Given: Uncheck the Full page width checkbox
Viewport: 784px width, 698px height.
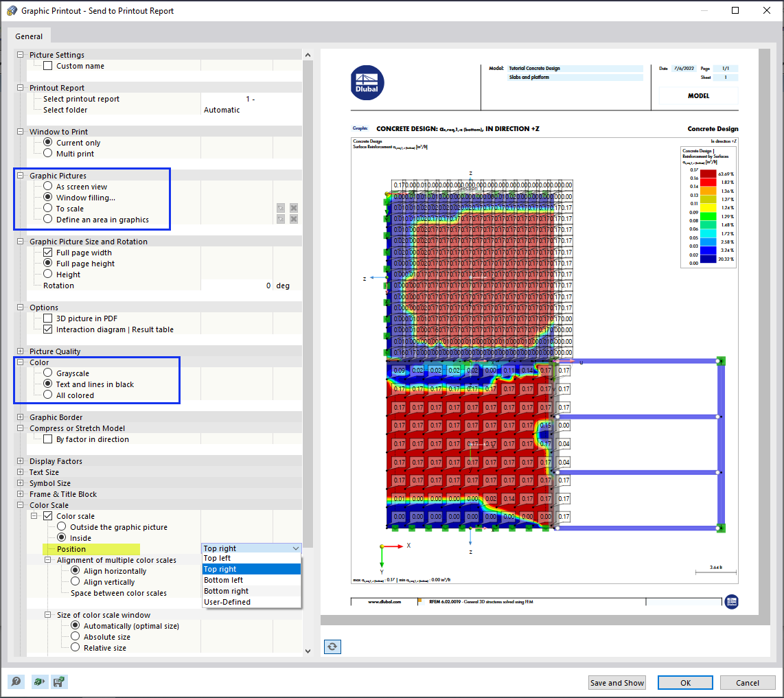Looking at the screenshot, I should pos(47,252).
